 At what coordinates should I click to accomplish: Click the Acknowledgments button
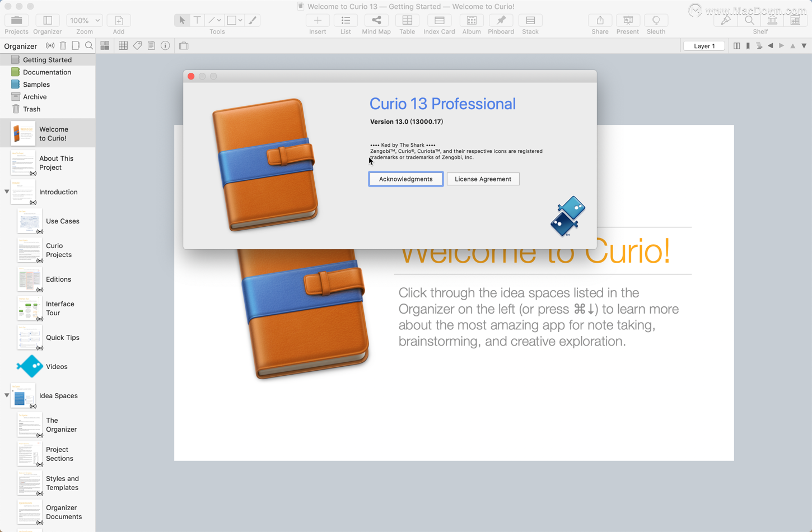[x=406, y=179]
